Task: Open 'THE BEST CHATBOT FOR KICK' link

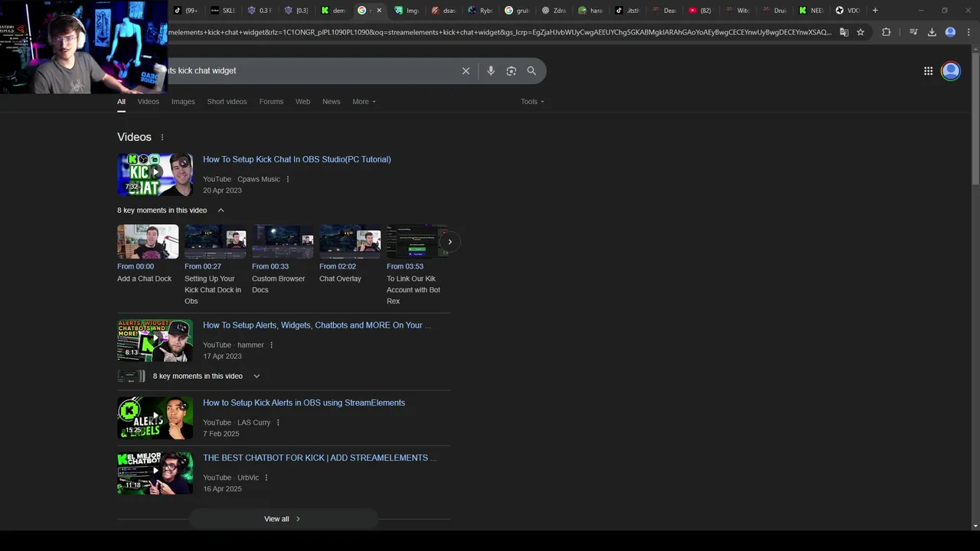Action: tap(320, 458)
